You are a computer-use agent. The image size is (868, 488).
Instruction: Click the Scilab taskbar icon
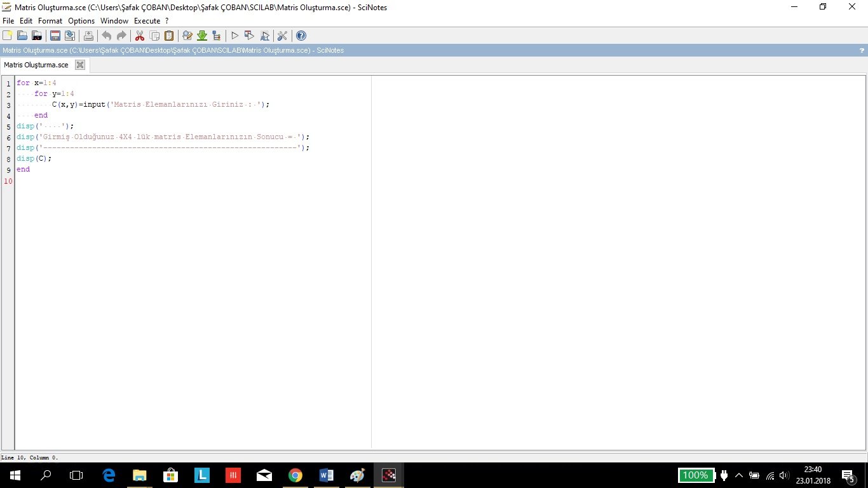click(388, 475)
